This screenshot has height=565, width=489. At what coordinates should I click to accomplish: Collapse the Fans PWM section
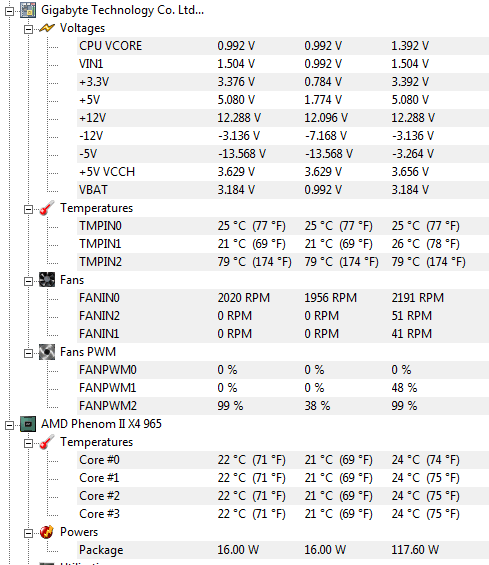(28, 353)
